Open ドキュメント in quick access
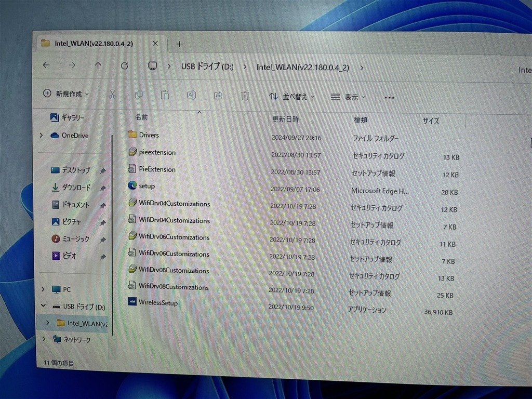The height and width of the screenshot is (399, 532). tap(71, 205)
